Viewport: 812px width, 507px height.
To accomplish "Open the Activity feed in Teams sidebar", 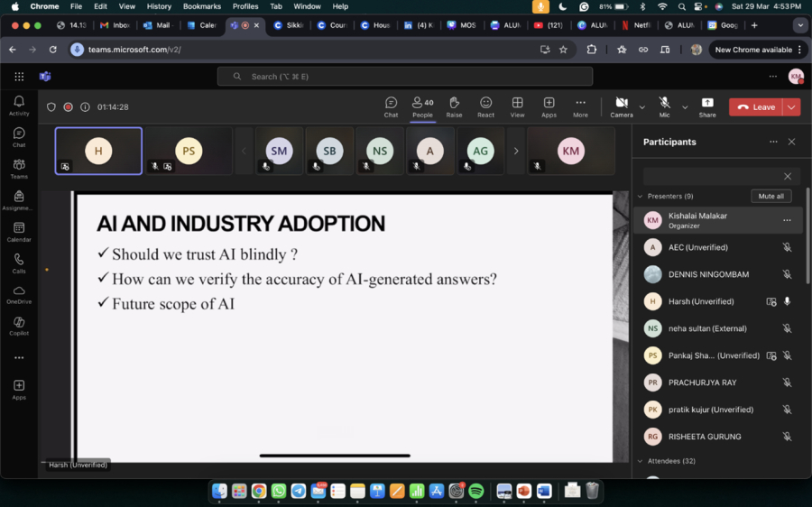I will pos(19,106).
